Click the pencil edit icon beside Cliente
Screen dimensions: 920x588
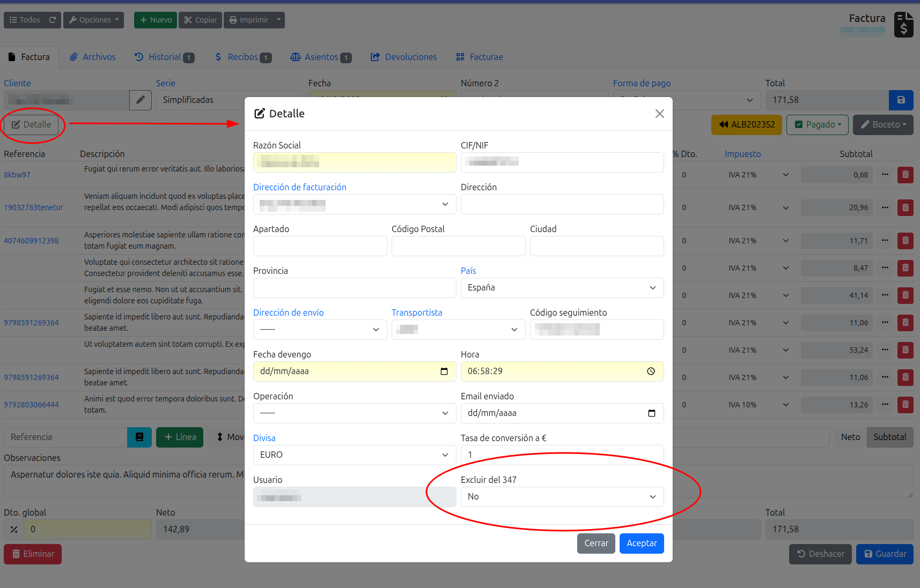tap(141, 100)
